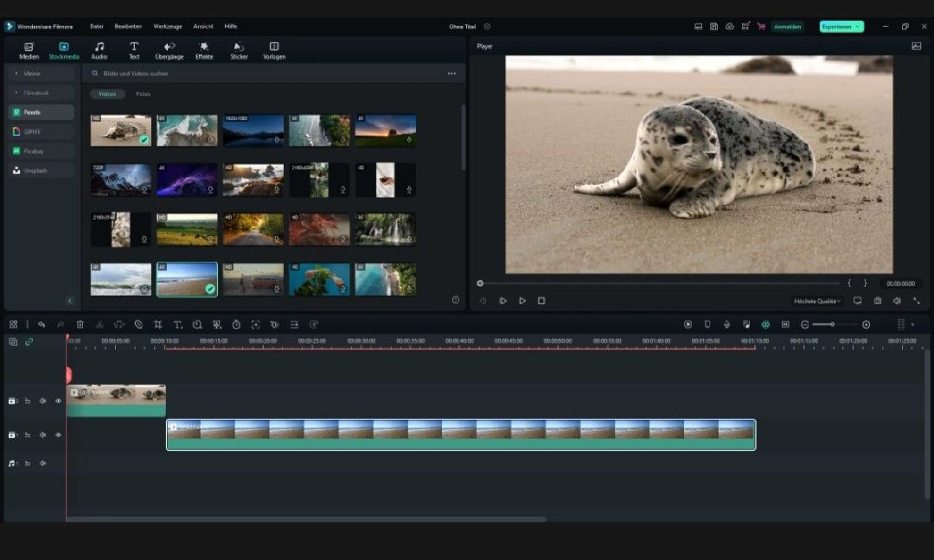Mute audio track 1 speaker toggle
Viewport: 934px width, 560px height.
pos(43,463)
